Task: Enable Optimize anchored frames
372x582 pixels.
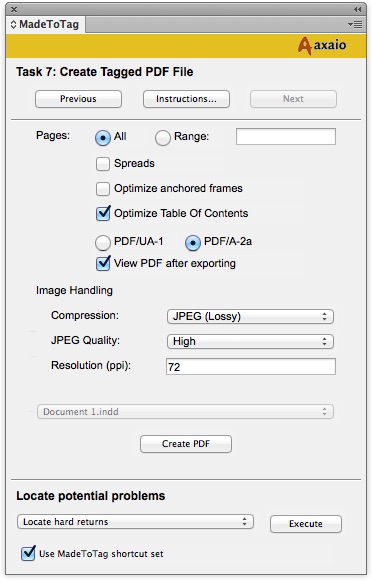Action: tap(103, 189)
